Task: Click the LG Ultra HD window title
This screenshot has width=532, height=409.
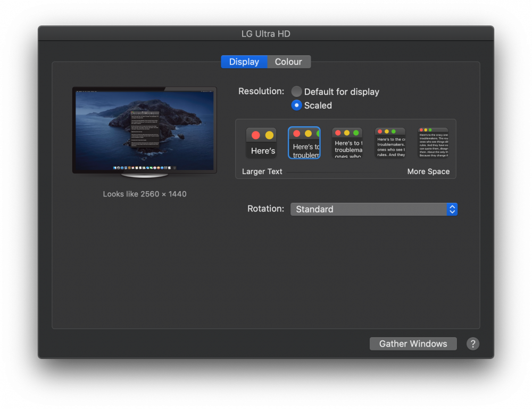Action: click(266, 34)
